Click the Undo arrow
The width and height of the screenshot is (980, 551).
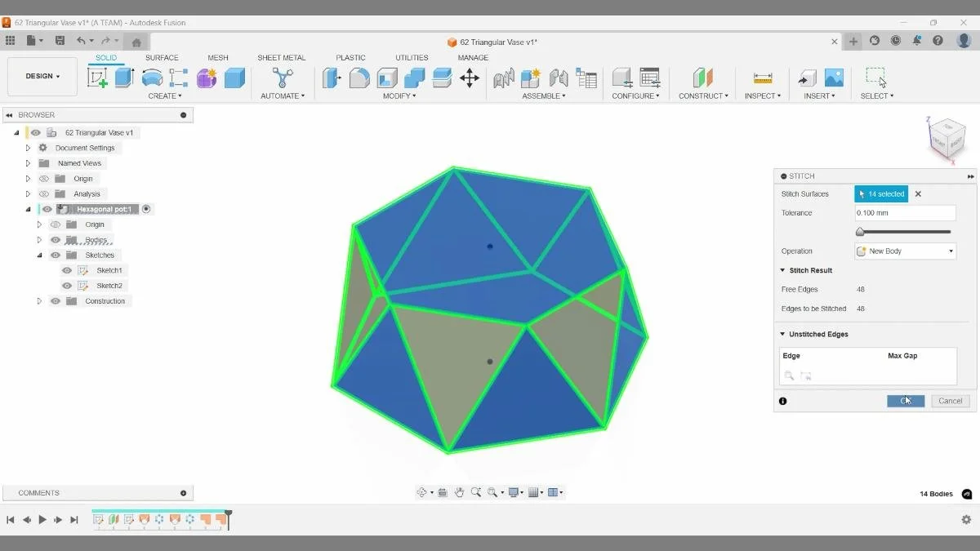tap(81, 41)
